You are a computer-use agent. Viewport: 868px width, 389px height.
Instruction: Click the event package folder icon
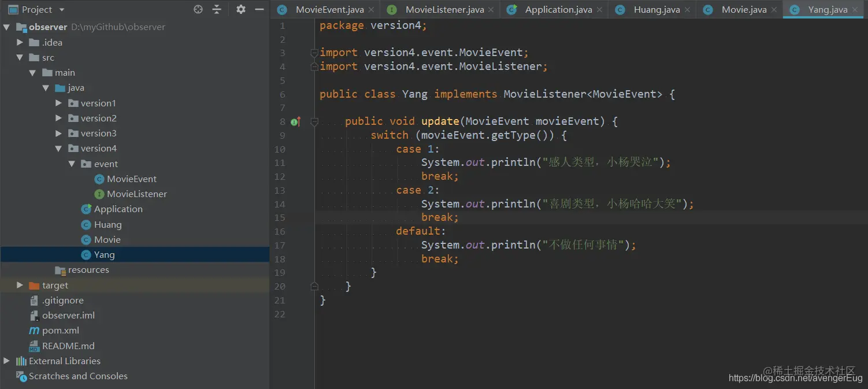(x=86, y=164)
